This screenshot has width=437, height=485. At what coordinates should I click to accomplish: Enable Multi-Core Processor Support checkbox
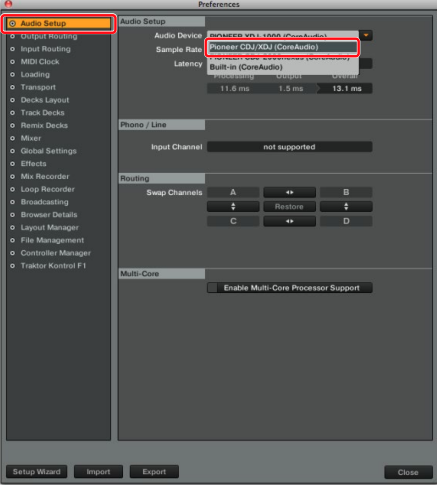212,288
